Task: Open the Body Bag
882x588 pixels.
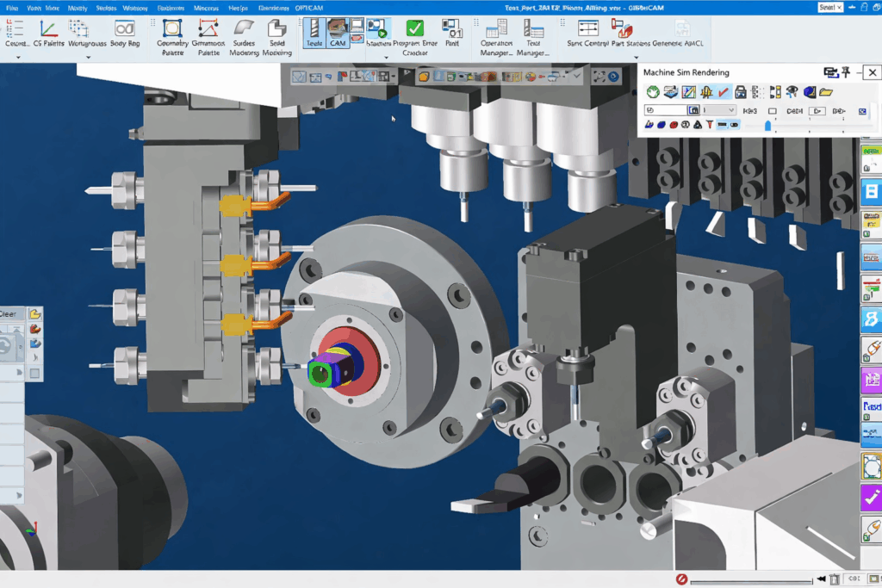Action: pos(124,34)
